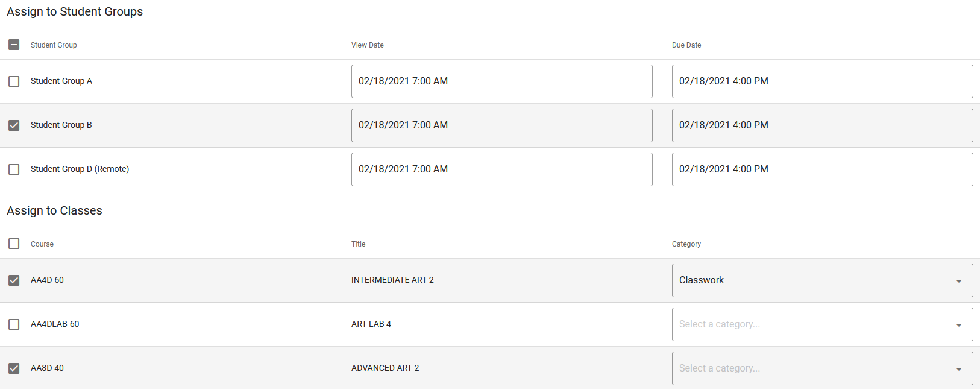Check the Student Group A checkbox
Viewport: 980px width, 389px height.
(x=14, y=81)
